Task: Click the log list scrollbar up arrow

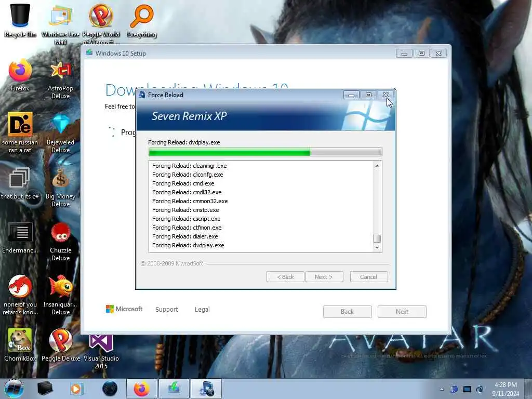Action: click(x=377, y=166)
